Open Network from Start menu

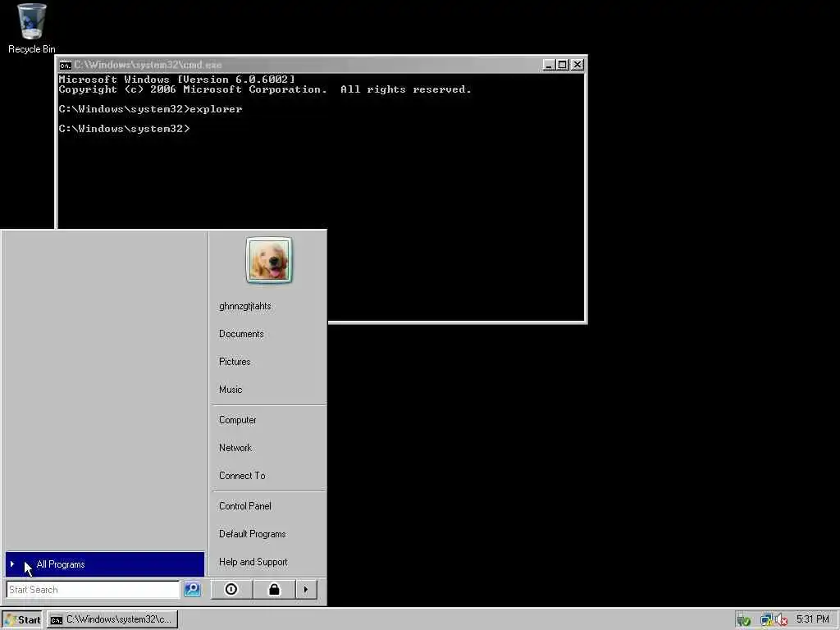235,448
